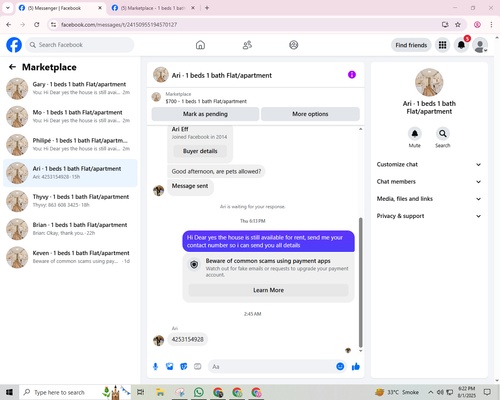Open Chrome profile avatar icon
Screen dimensions: 500x400
pos(477,25)
